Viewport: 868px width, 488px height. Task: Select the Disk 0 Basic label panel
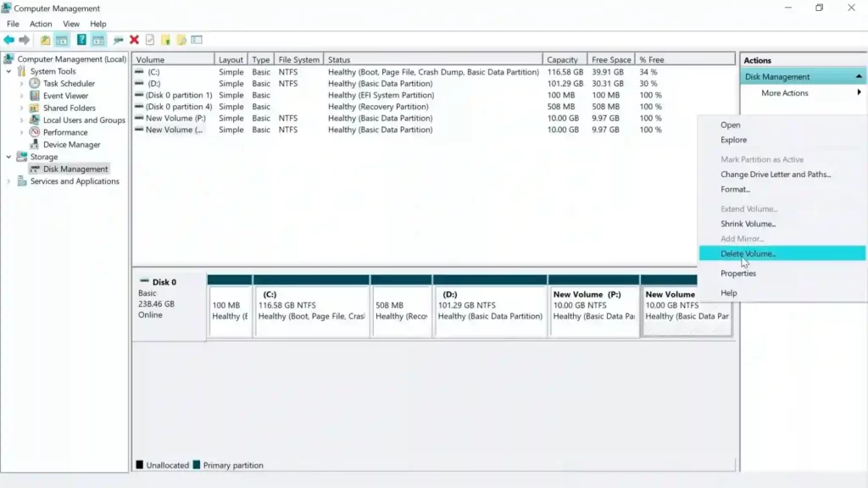tap(169, 305)
